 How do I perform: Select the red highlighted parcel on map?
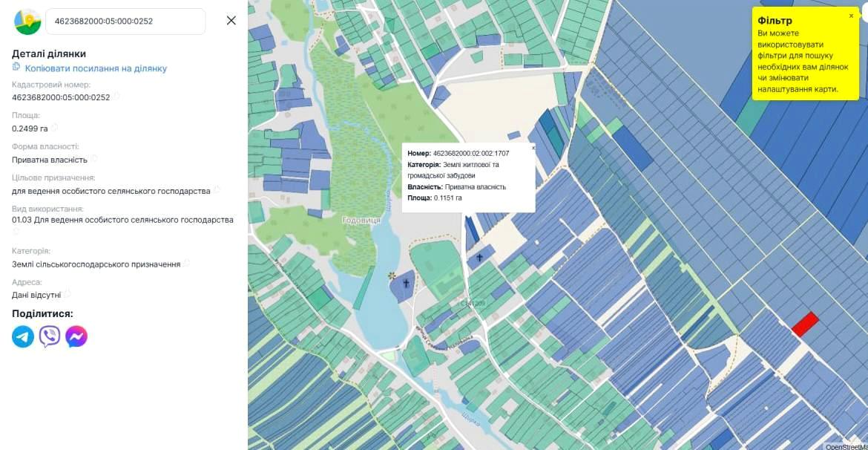click(x=805, y=324)
